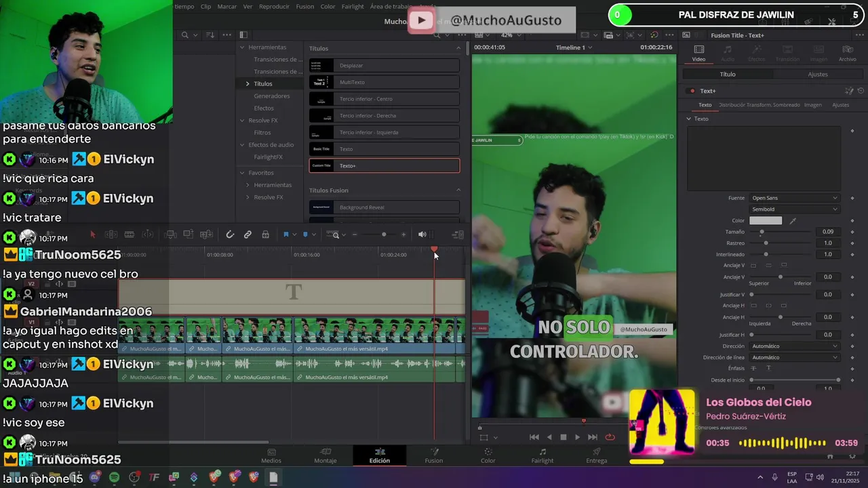The height and width of the screenshot is (488, 868).
Task: Collapse the Texto section in inspector
Action: (x=689, y=119)
